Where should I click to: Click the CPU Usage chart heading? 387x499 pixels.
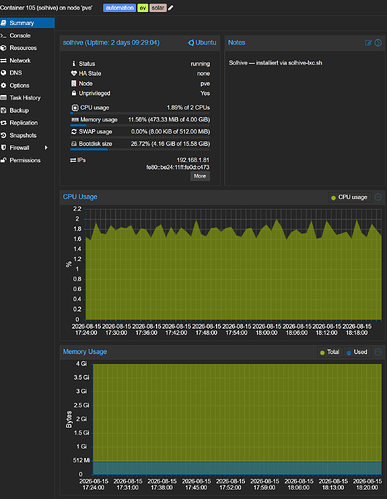tap(80, 197)
